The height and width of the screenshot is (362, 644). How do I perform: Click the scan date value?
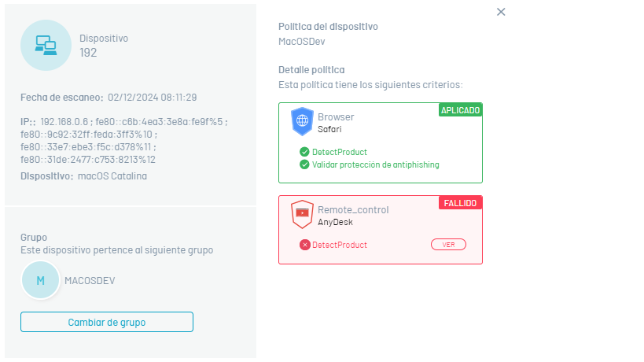click(152, 98)
